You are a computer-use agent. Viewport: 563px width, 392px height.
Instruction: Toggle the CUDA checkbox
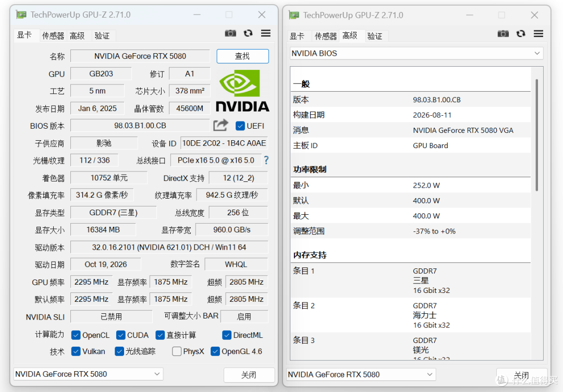click(120, 335)
